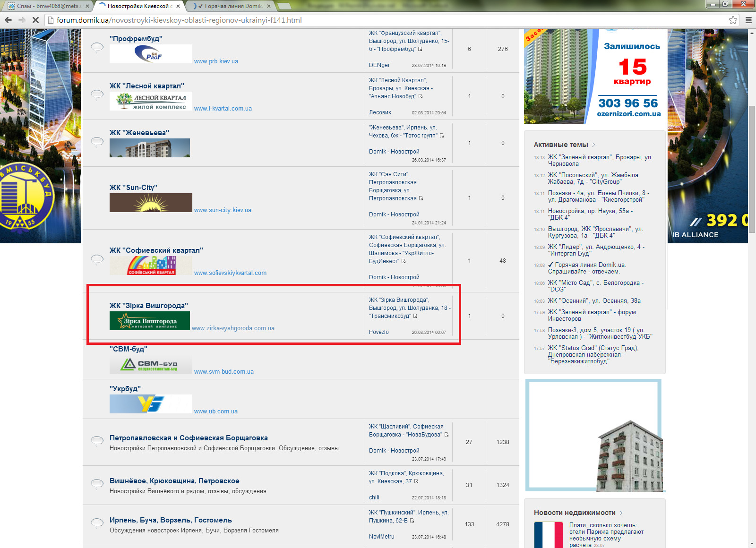
Task: Click the page vertical scrollbar thumb
Action: (x=752, y=170)
